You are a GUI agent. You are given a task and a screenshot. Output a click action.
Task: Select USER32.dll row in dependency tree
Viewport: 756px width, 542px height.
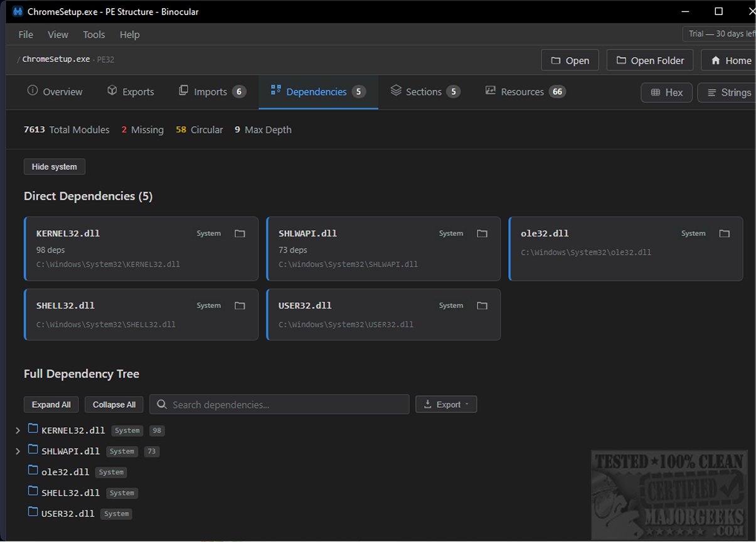point(68,513)
